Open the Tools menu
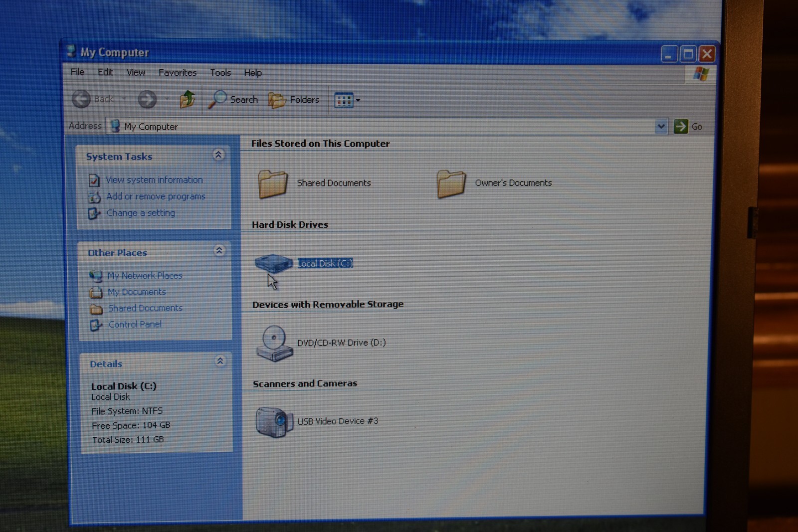Screen dimensions: 798x532 (x=220, y=73)
